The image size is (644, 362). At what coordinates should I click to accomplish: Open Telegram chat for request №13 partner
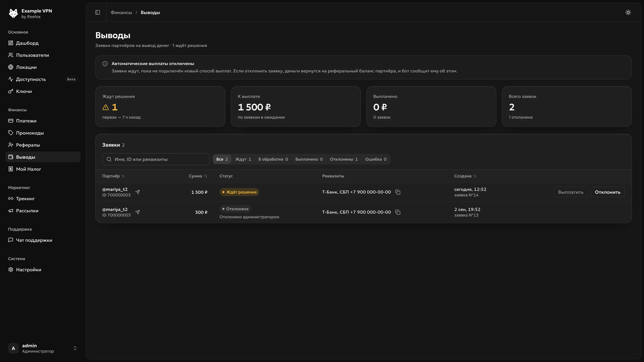point(138,212)
